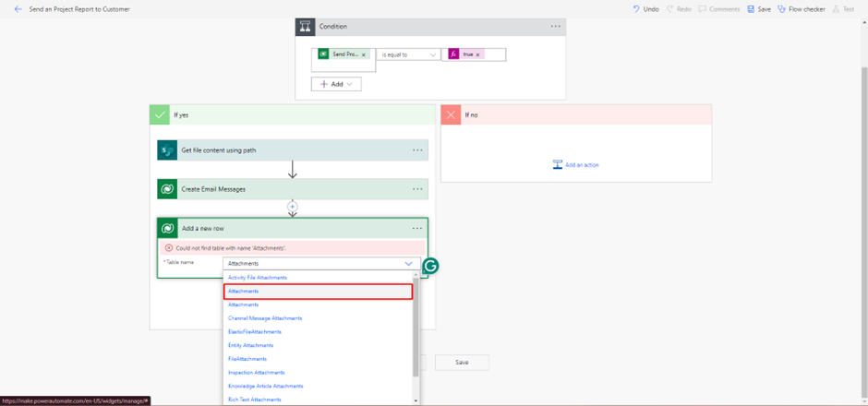
Task: Click Undo in the top toolbar
Action: [x=645, y=9]
